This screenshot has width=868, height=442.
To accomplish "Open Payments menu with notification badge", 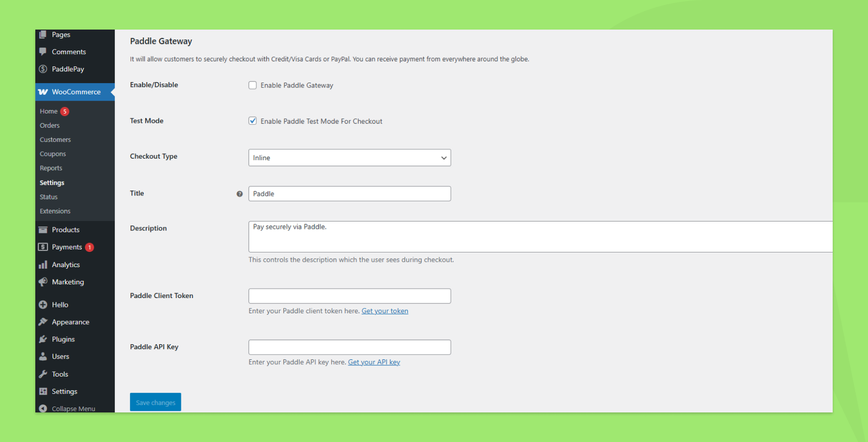I will 67,247.
